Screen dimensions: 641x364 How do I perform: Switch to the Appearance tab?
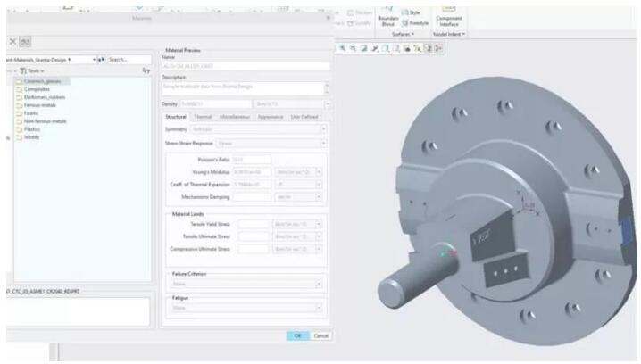pos(270,117)
